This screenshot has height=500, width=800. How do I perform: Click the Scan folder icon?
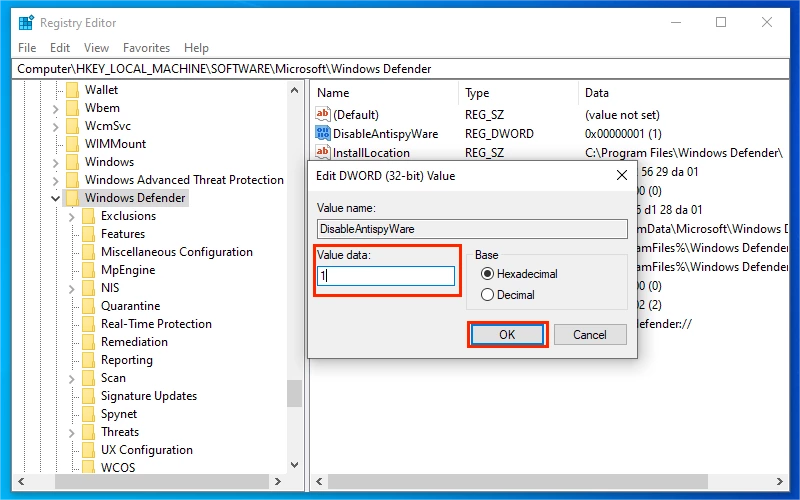pyautogui.click(x=89, y=378)
